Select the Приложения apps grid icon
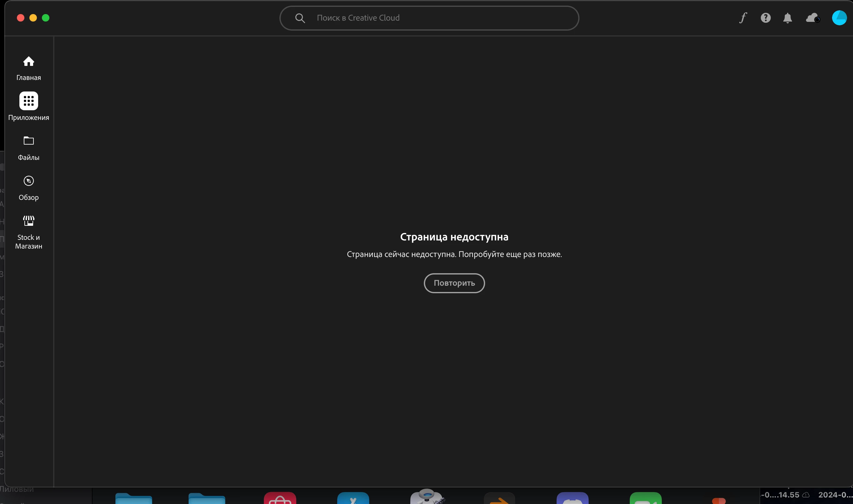 point(28,101)
